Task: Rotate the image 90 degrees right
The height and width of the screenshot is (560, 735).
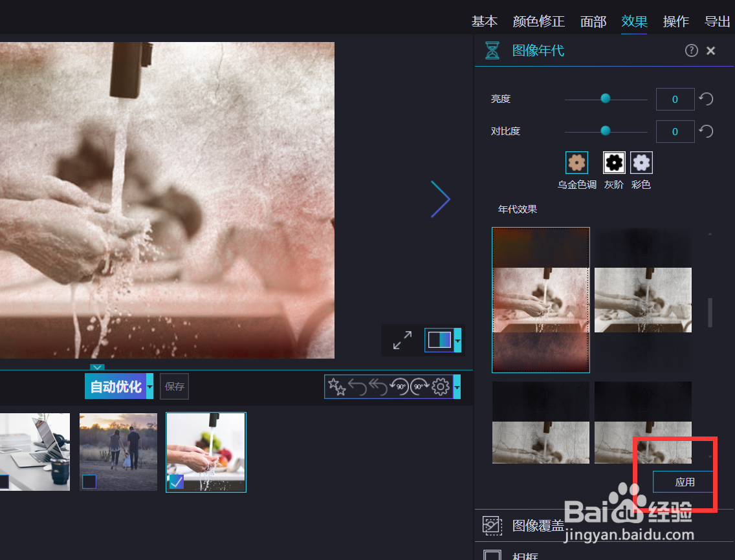Action: 419,386
